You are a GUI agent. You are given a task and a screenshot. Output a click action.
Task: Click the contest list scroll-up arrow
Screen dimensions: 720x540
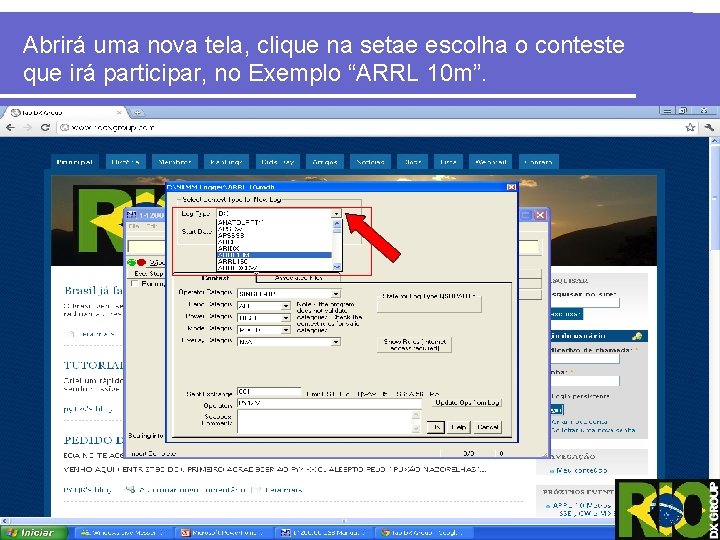tap(337, 223)
